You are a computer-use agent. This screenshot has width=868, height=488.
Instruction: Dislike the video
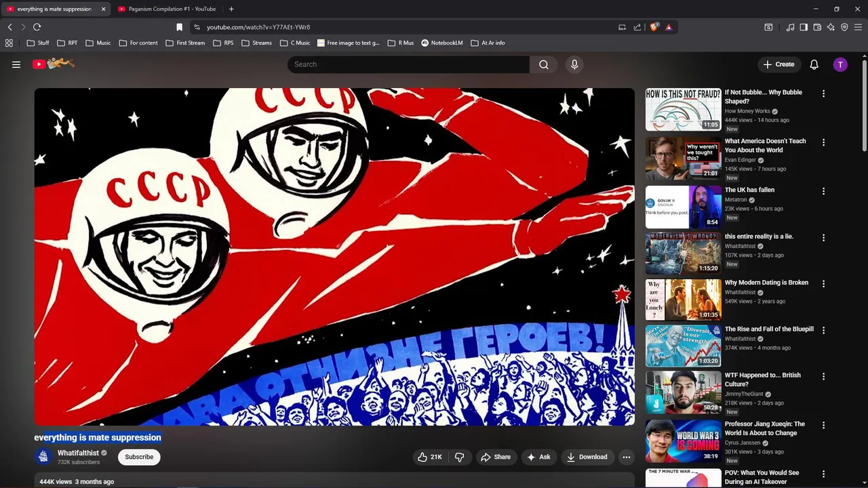(x=459, y=457)
